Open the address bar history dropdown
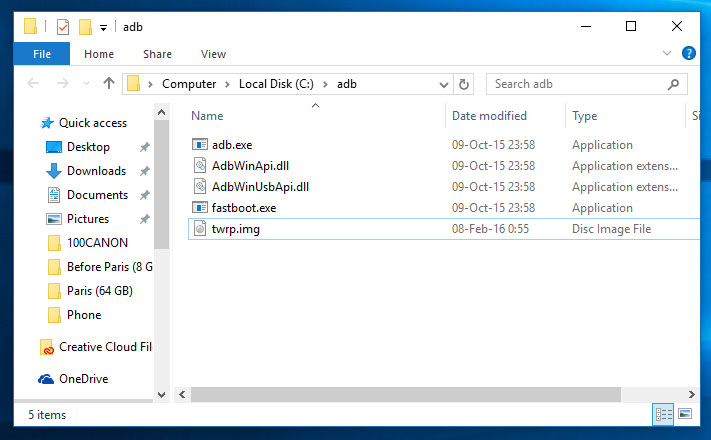 click(x=442, y=85)
